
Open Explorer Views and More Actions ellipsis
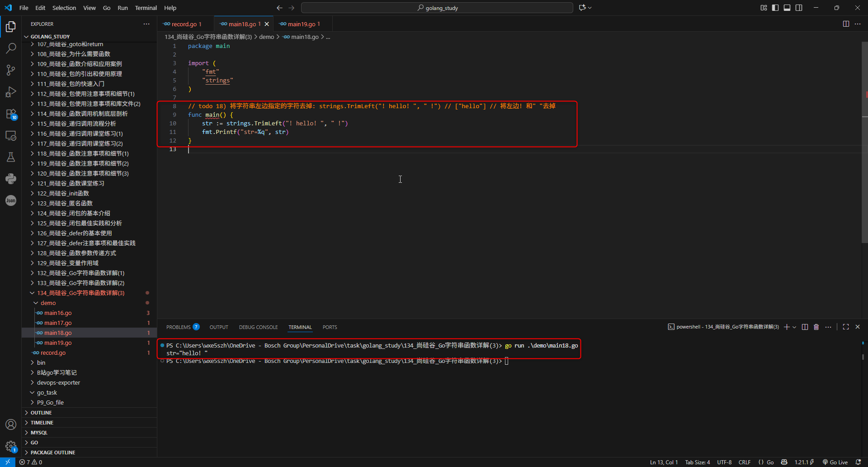coord(146,24)
